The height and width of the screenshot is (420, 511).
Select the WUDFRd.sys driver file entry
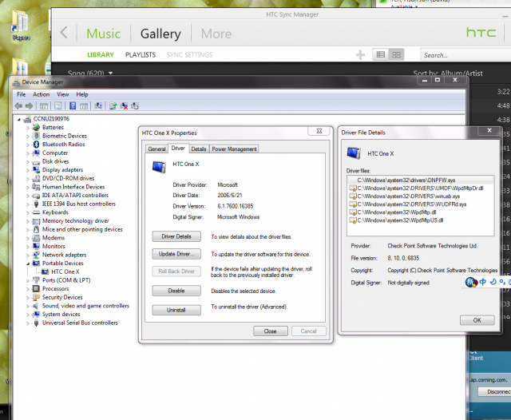point(421,204)
